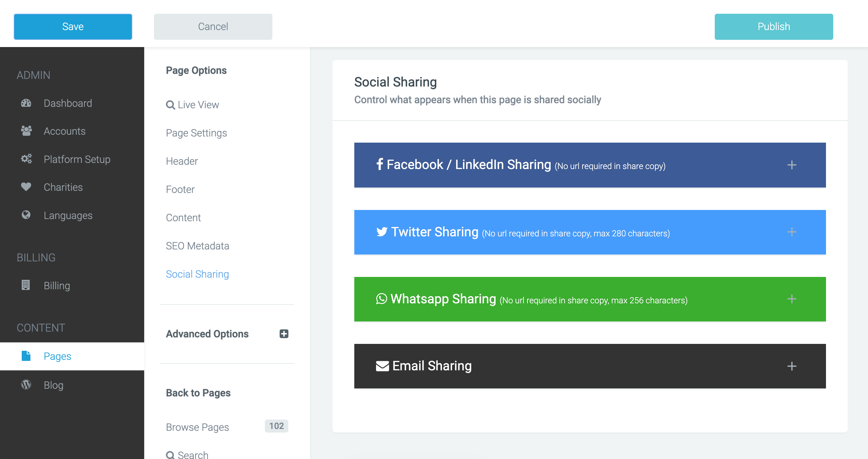Select the Social Sharing option
This screenshot has width=868, height=459.
[x=197, y=274]
